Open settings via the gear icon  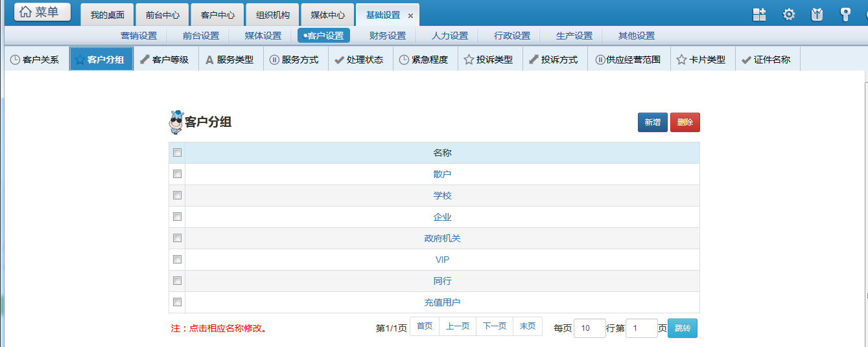tap(789, 14)
